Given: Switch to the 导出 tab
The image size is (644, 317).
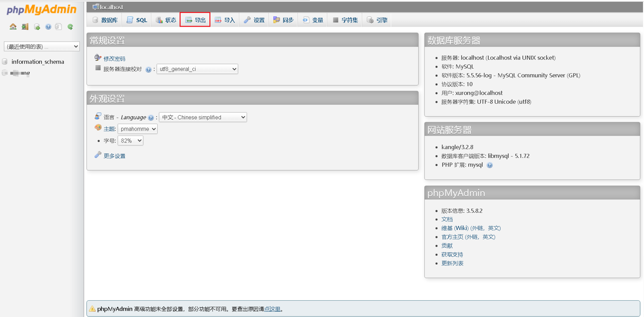Looking at the screenshot, I should [195, 20].
